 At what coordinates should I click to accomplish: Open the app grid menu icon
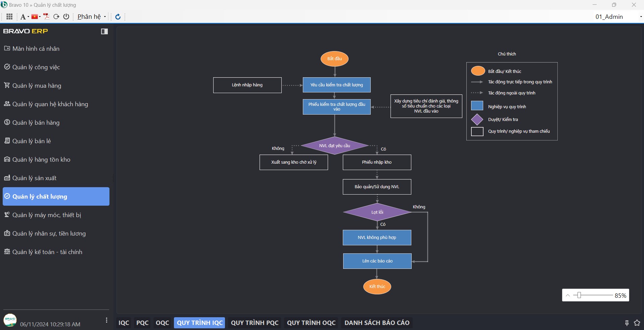click(9, 16)
